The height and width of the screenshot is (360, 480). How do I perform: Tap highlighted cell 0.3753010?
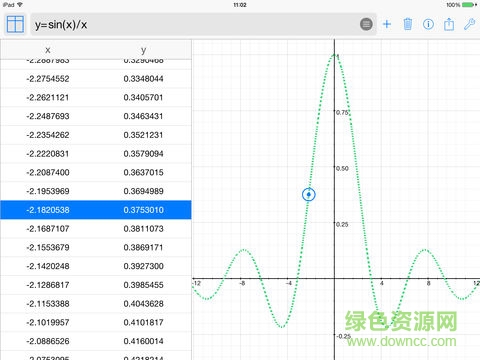click(x=143, y=210)
